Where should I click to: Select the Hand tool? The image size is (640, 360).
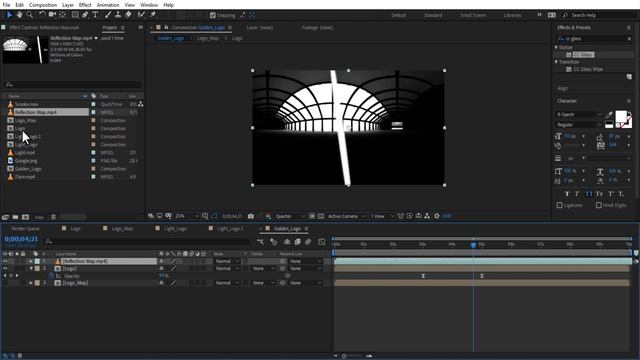click(20, 15)
